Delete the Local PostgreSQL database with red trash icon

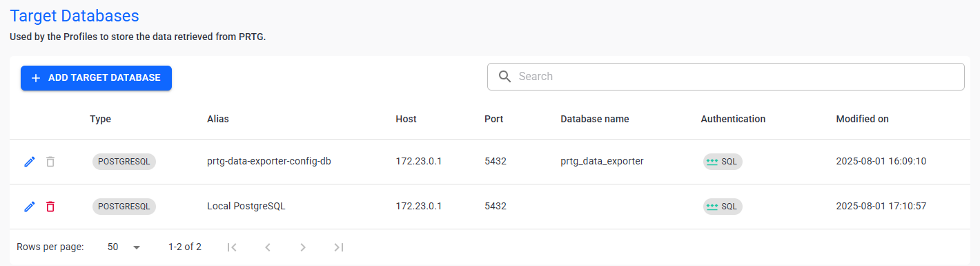(50, 207)
